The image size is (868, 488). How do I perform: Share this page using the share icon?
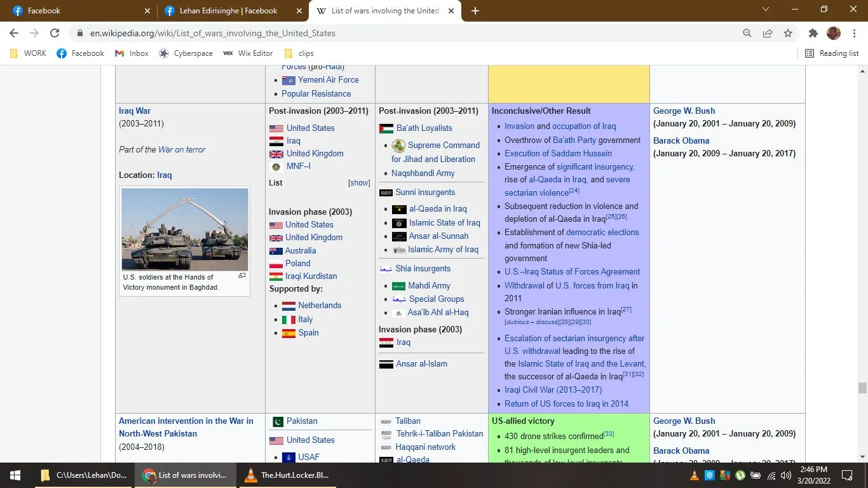pyautogui.click(x=768, y=33)
